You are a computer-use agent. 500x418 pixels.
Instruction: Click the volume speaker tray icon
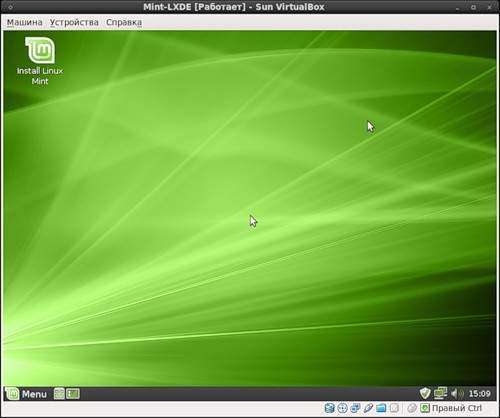pyautogui.click(x=456, y=394)
